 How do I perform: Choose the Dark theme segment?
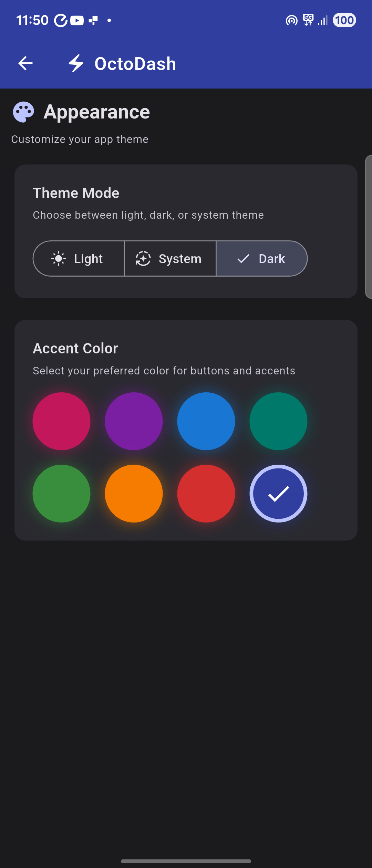(262, 259)
